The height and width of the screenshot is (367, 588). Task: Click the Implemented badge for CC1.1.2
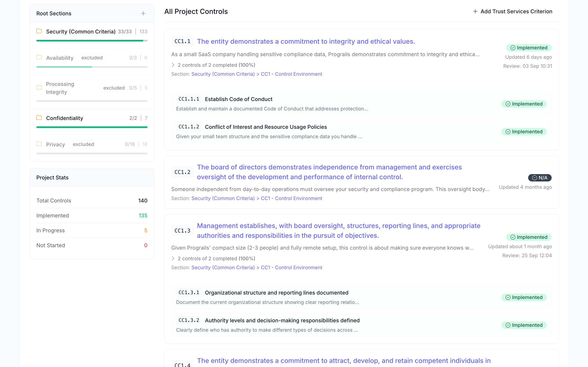coord(524,132)
